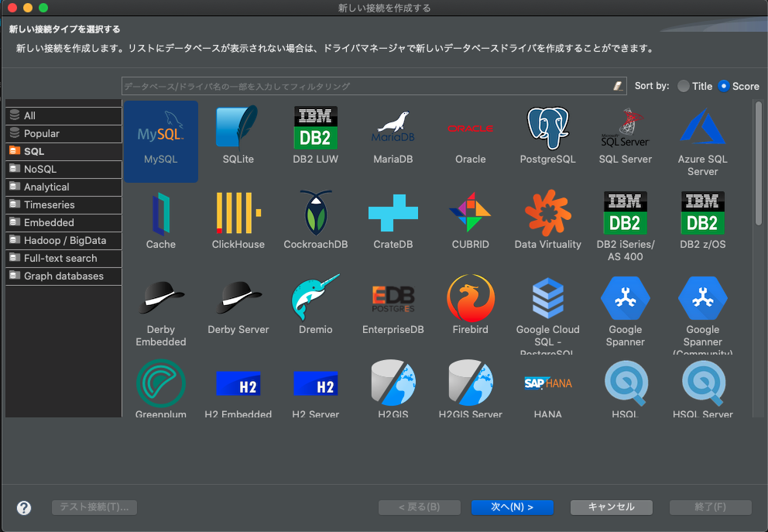The height and width of the screenshot is (532, 768).
Task: Select DB2 LUW driver
Action: [315, 136]
